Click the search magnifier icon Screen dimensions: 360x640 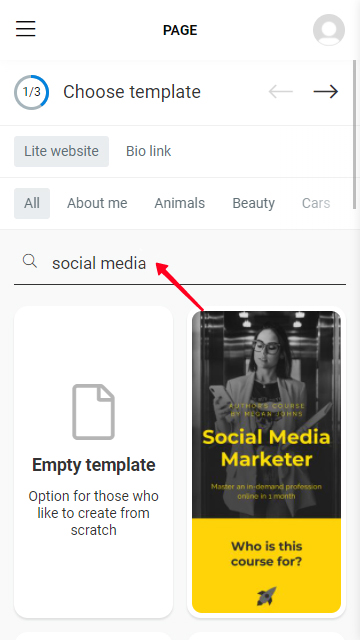coord(30,261)
